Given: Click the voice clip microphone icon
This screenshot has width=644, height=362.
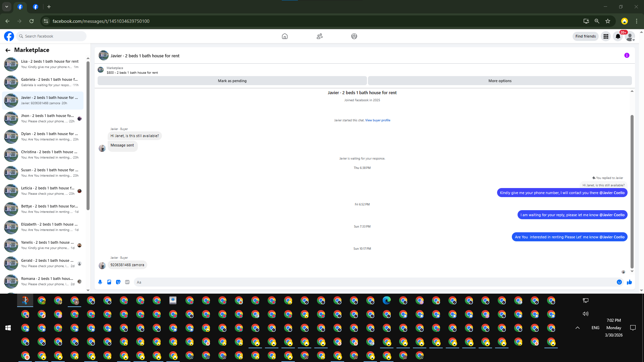Looking at the screenshot, I should click(100, 282).
